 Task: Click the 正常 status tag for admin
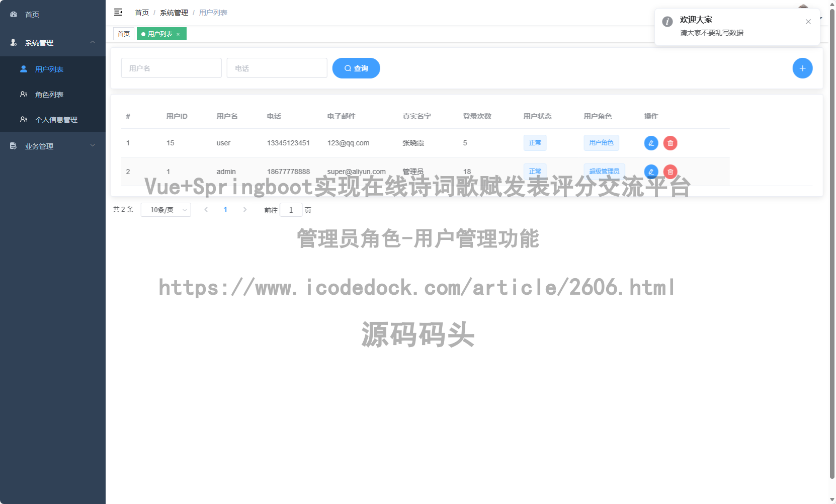535,171
